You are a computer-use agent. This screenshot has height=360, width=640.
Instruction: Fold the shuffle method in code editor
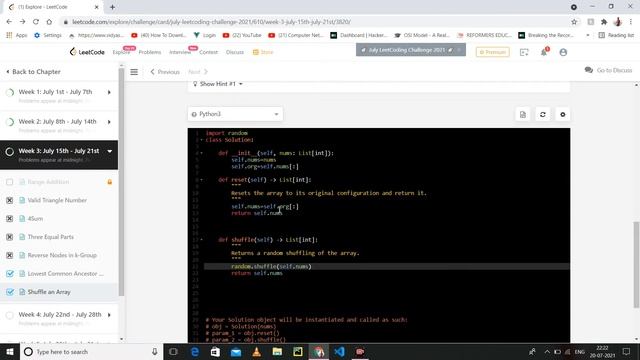[201, 240]
